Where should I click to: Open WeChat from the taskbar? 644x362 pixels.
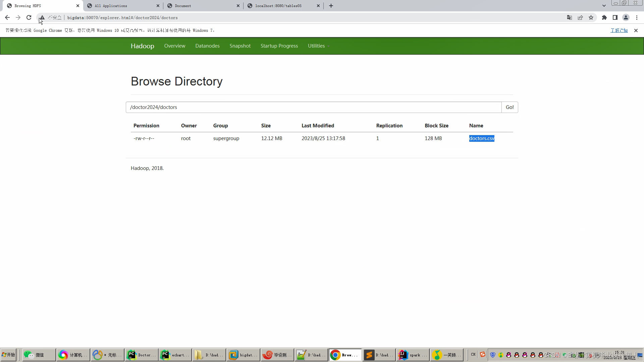point(38,355)
